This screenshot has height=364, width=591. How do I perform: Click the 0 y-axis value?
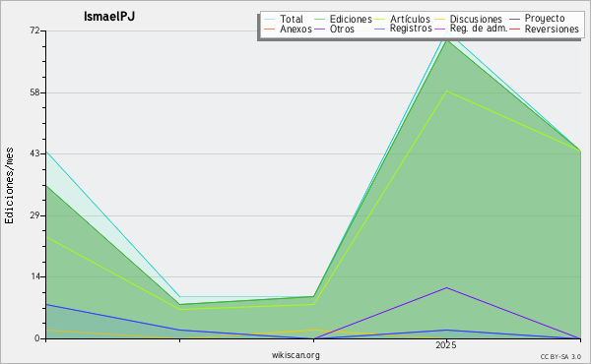pos(37,338)
